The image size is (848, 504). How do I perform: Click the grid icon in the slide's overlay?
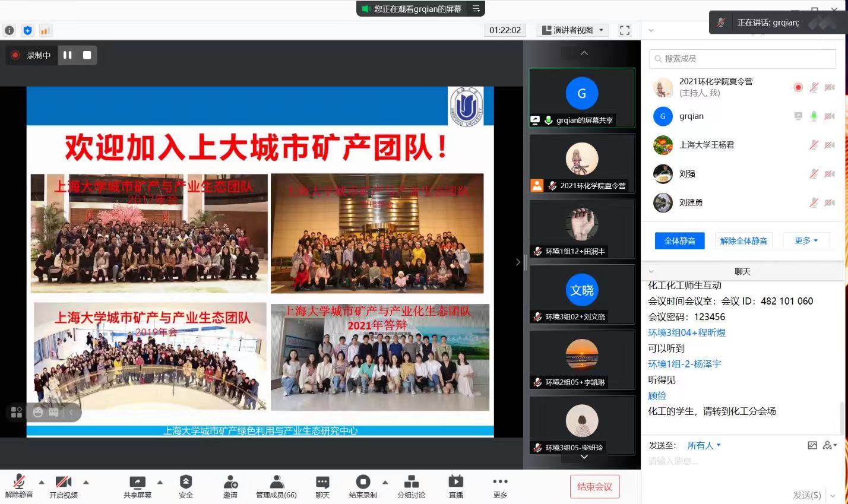17,412
